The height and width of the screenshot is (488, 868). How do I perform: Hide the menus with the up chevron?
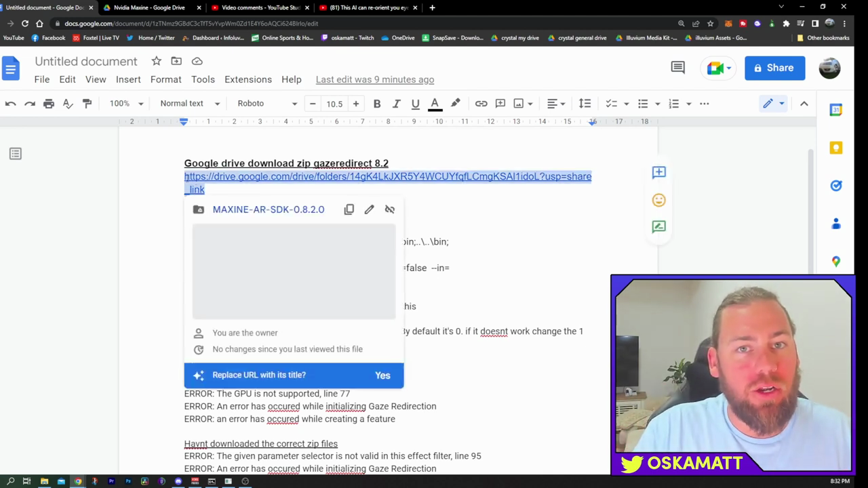tap(804, 104)
